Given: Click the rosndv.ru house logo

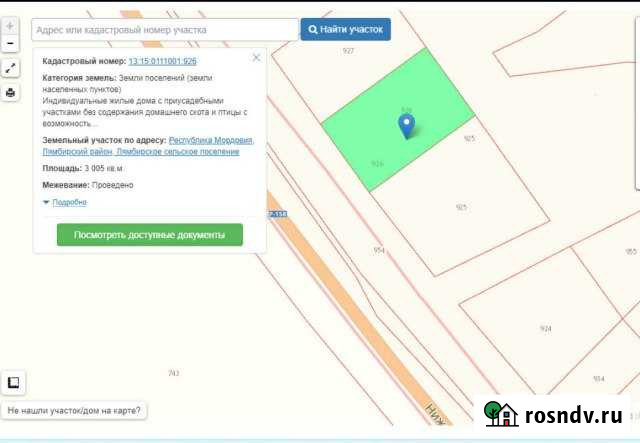Looking at the screenshot, I should pyautogui.click(x=501, y=415).
